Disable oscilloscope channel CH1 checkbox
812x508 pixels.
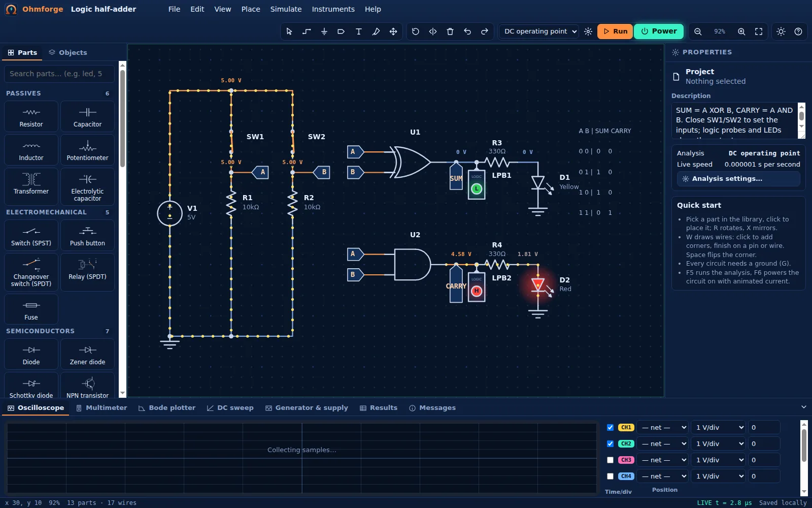point(610,427)
